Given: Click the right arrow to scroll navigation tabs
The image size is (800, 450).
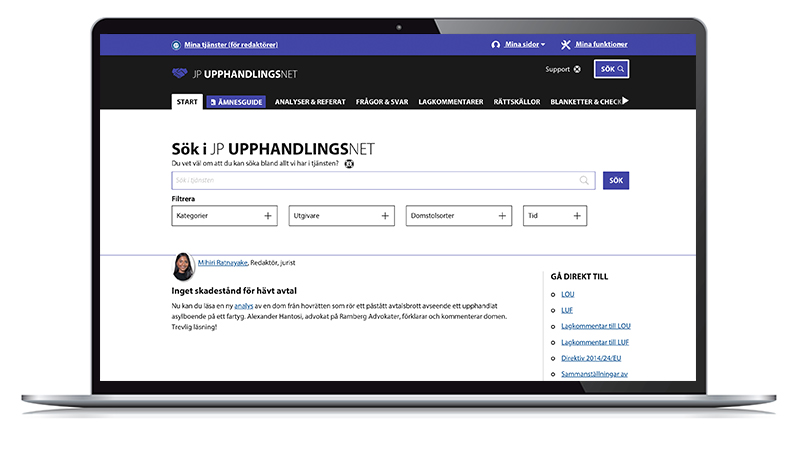Looking at the screenshot, I should point(625,101).
